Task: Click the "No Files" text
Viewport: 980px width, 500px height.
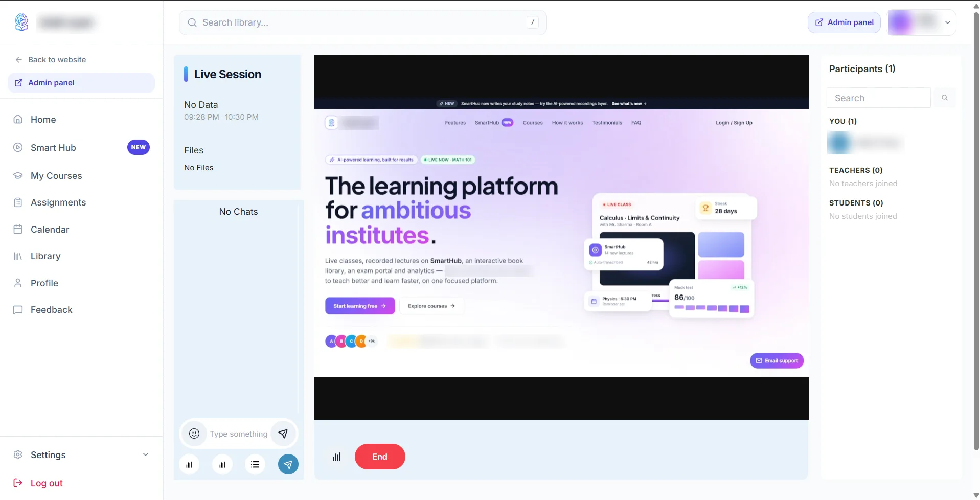Action: coord(198,168)
